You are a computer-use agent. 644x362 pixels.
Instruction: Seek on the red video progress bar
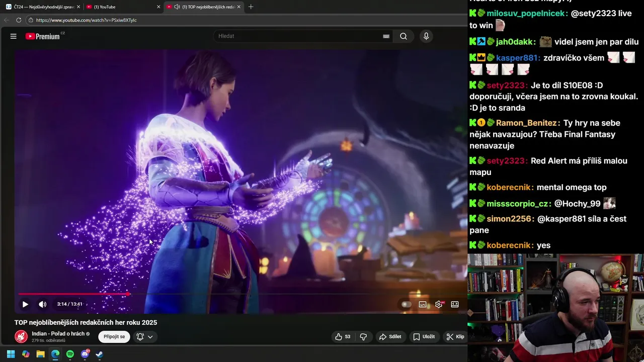73,294
